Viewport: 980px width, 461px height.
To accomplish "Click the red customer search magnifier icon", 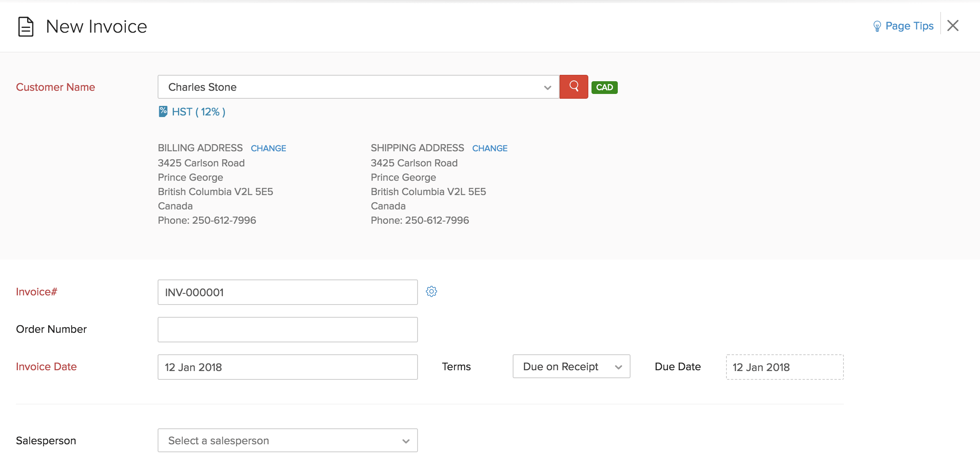I will (x=574, y=87).
